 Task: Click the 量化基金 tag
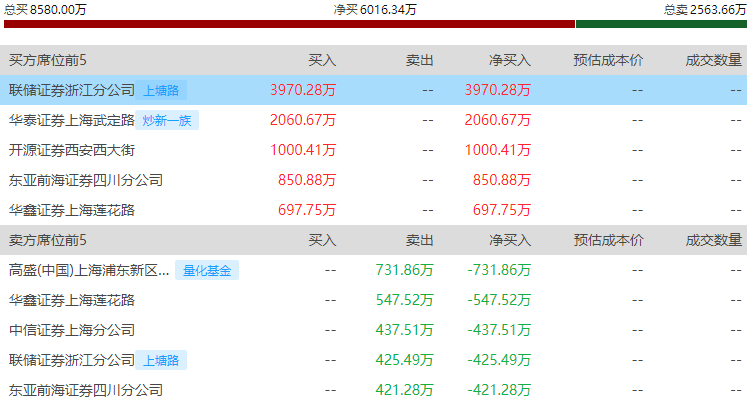(207, 270)
